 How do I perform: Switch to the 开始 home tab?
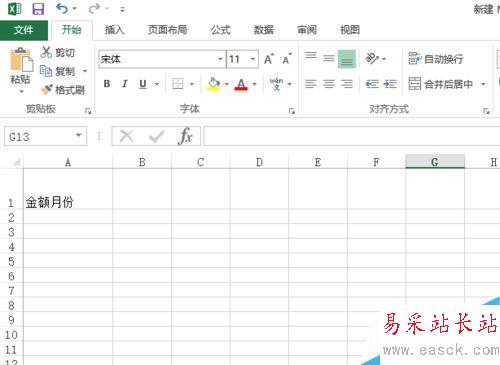click(72, 30)
